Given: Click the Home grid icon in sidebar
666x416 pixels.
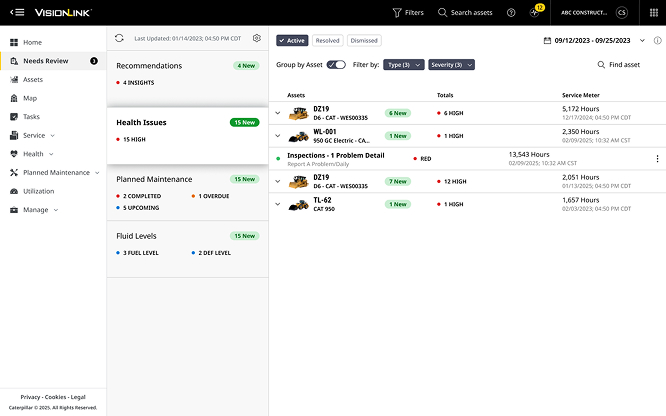Looking at the screenshot, I should [x=14, y=42].
